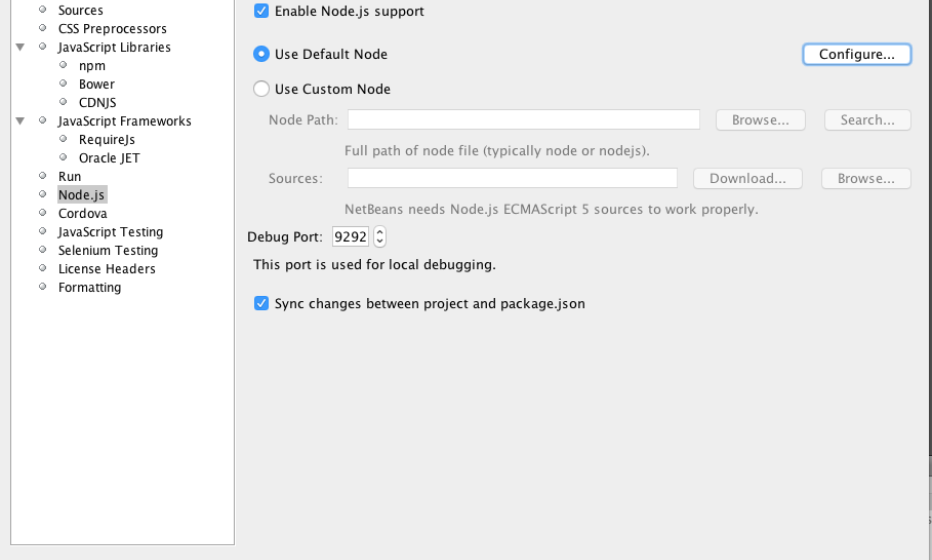Go to the Run category
This screenshot has width=932, height=560.
69,177
